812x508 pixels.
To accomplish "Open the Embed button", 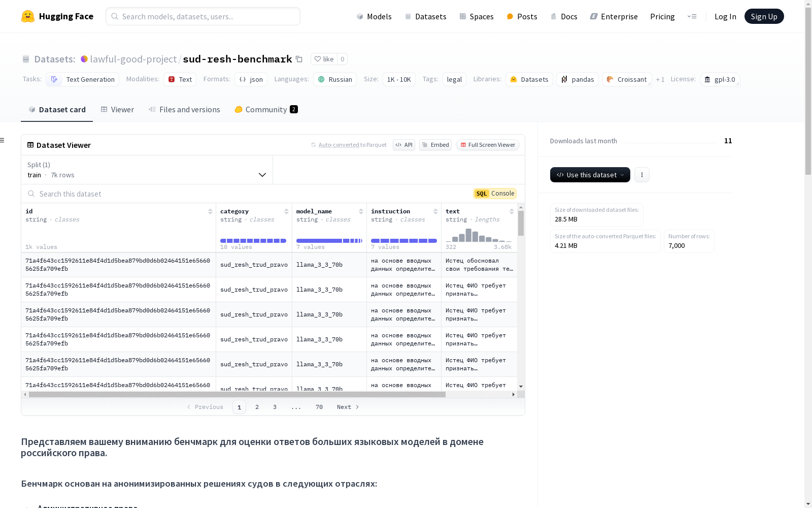I will coord(435,145).
